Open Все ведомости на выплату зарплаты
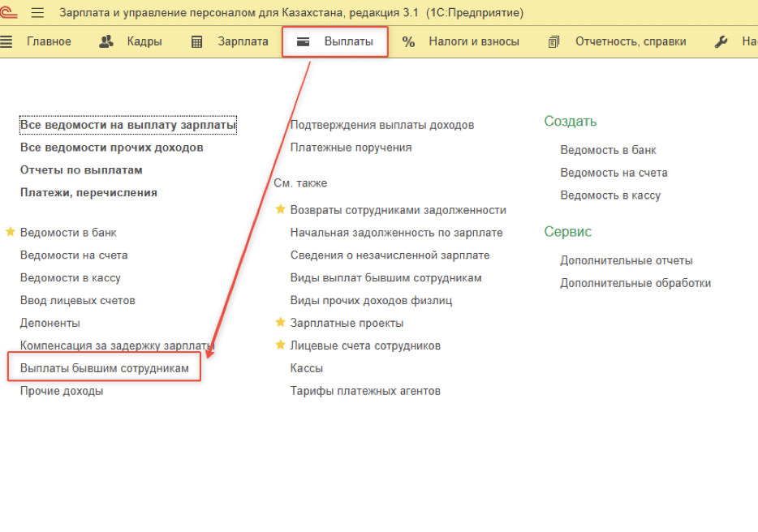Screen dimensions: 758x532 (128, 125)
